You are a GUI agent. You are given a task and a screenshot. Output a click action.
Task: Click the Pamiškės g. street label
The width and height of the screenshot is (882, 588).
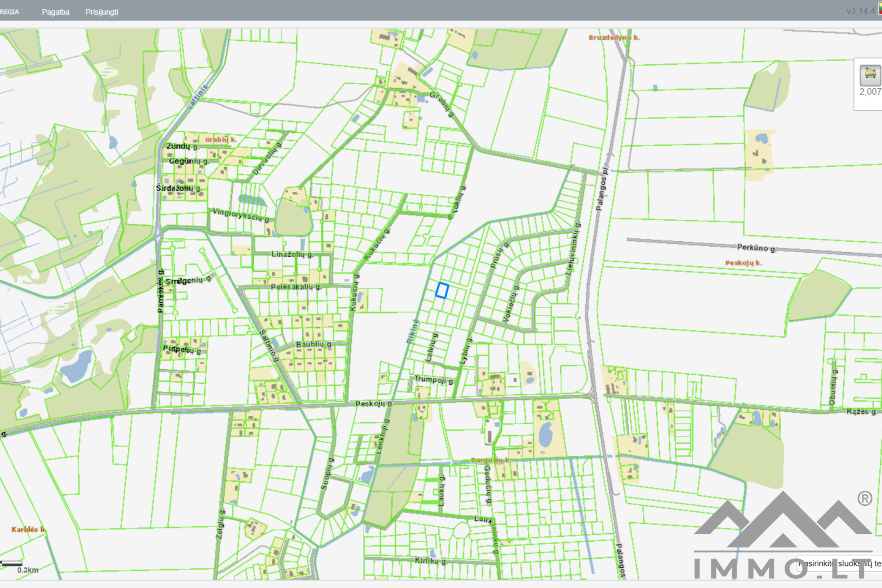[x=161, y=292]
